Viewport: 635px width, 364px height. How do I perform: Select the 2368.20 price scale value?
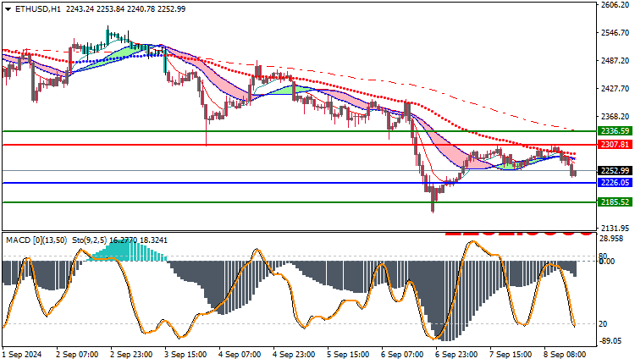[616, 117]
